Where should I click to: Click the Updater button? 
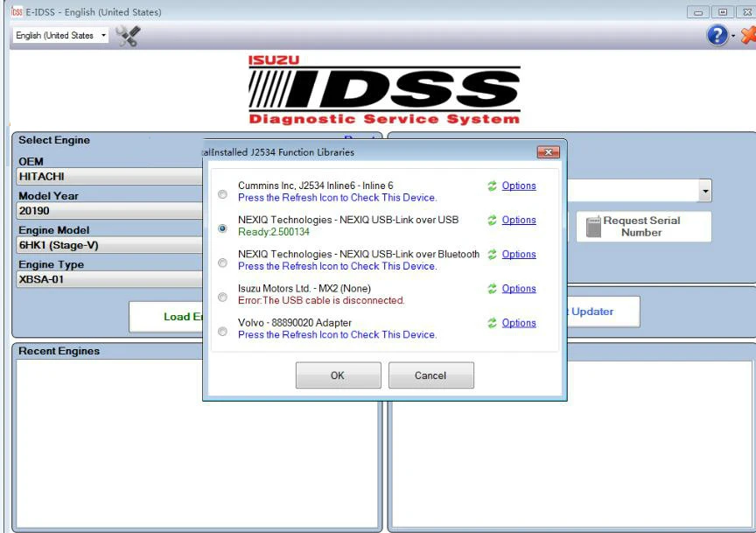(x=603, y=312)
